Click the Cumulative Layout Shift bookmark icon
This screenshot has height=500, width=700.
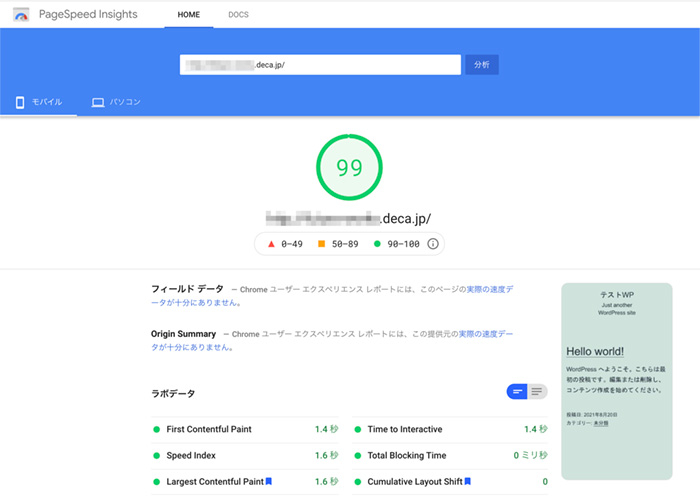point(468,481)
